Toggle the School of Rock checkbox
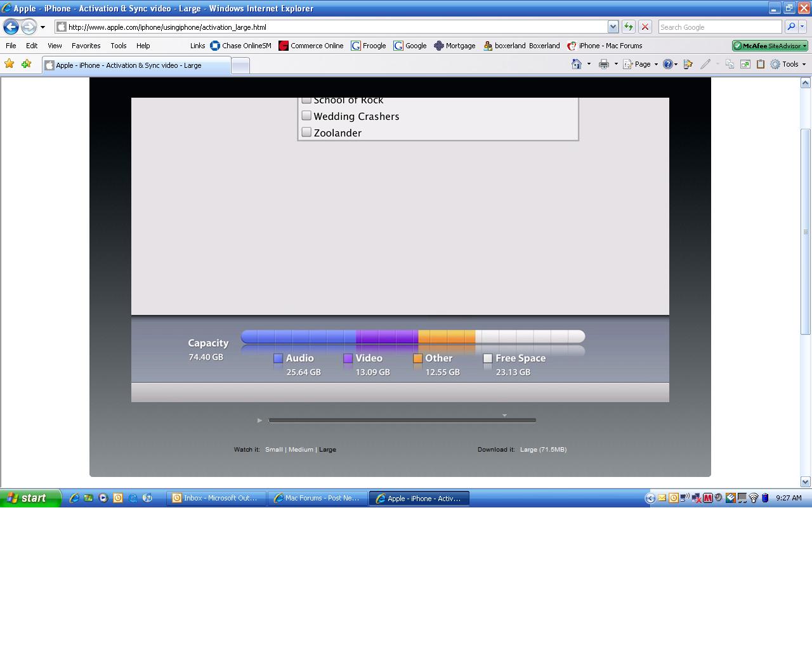Image resolution: width=812 pixels, height=666 pixels. click(306, 100)
